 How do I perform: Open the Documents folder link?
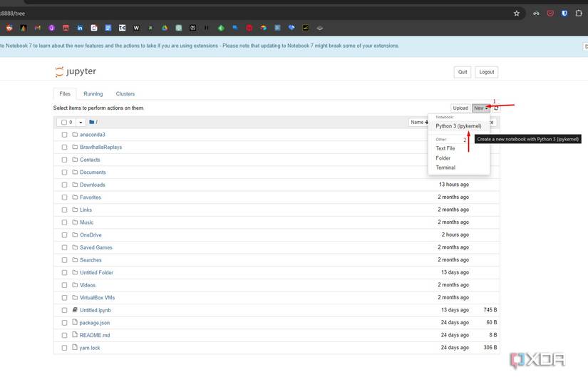93,172
